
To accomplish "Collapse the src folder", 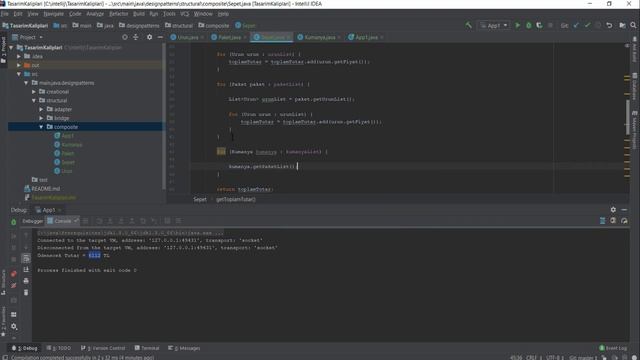I will [19, 74].
